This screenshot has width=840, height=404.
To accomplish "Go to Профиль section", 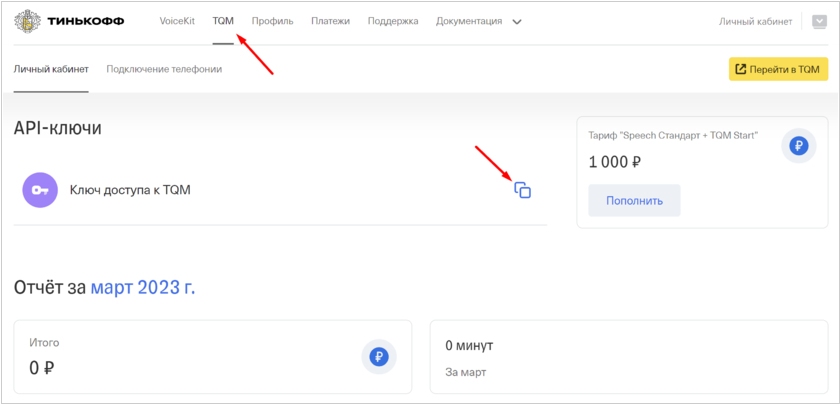I will (273, 21).
